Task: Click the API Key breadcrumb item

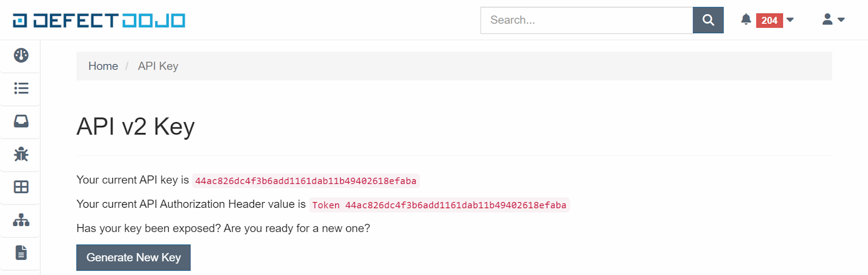Action: tap(158, 66)
